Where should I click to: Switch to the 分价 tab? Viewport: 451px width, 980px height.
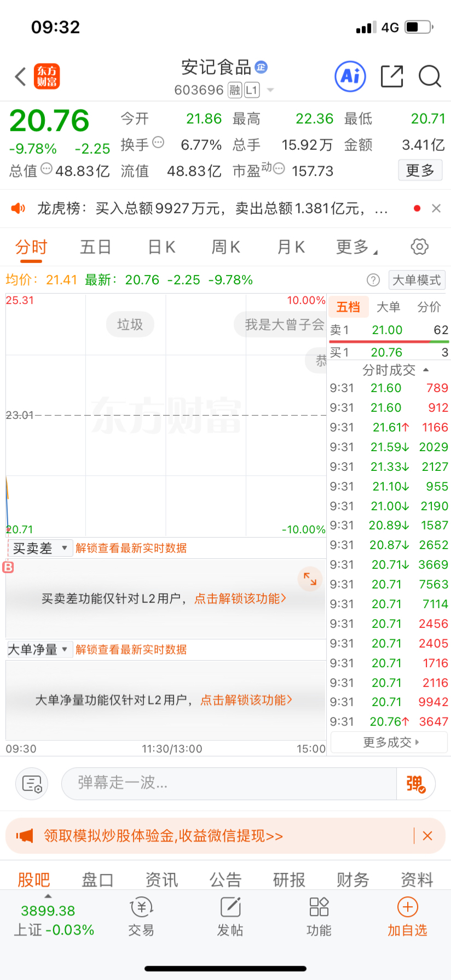tap(429, 307)
